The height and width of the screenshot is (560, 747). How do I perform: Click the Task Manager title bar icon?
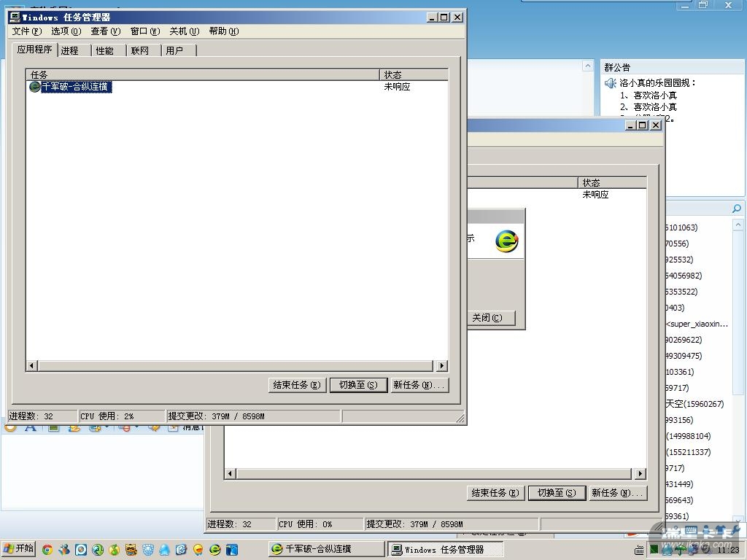pyautogui.click(x=15, y=17)
